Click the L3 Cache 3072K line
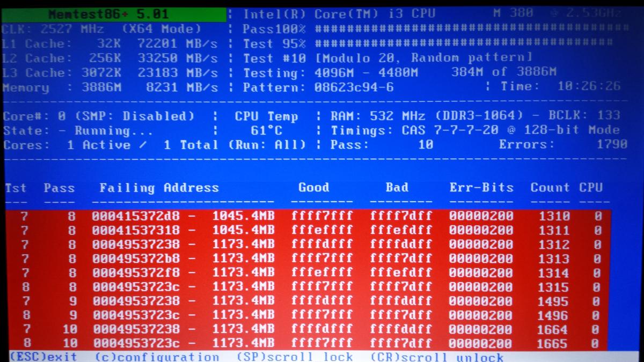 coord(110,72)
